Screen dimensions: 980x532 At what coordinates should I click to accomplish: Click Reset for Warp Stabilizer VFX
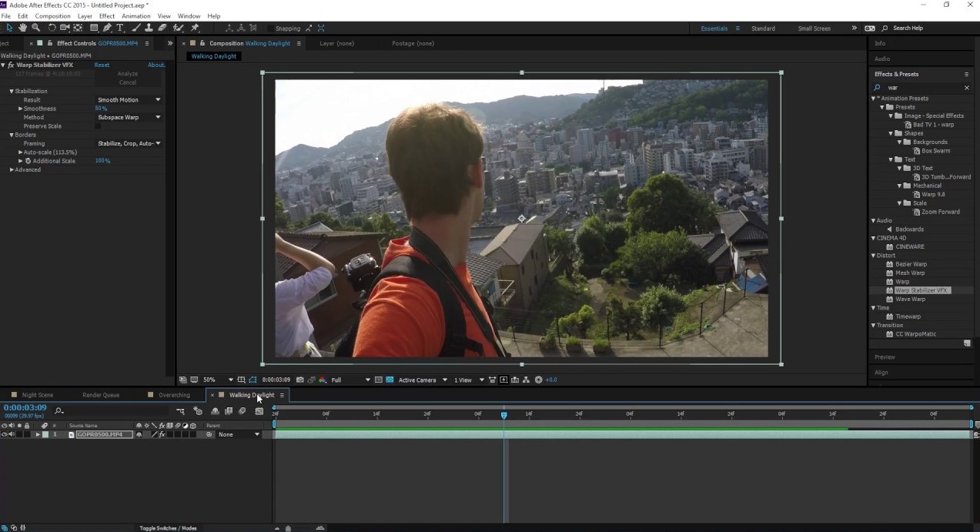pos(102,65)
